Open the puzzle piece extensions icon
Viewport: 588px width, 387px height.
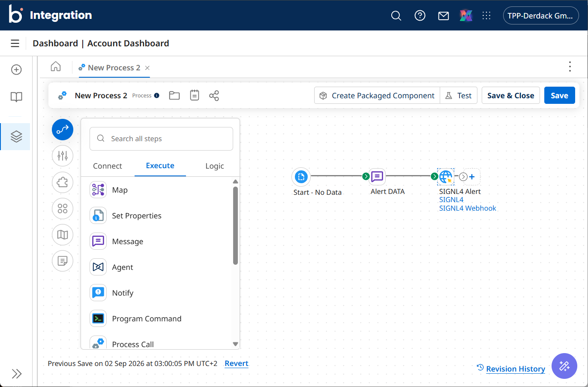[x=63, y=182]
